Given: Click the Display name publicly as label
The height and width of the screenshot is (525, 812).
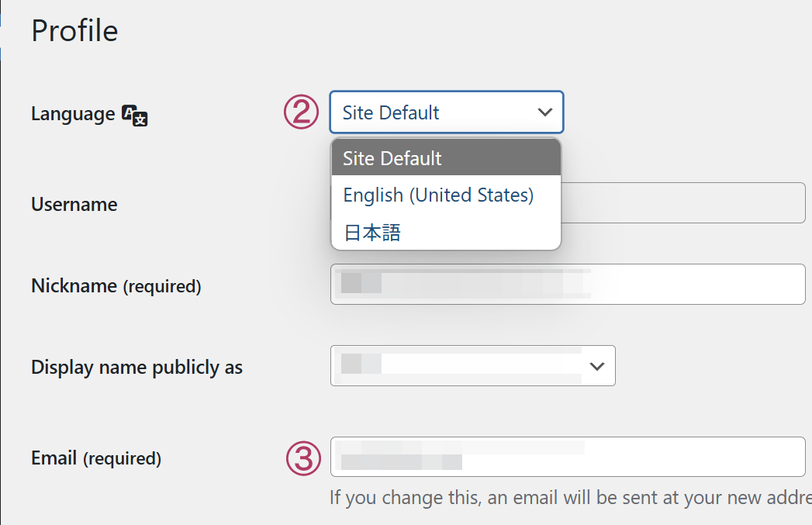Looking at the screenshot, I should point(136,367).
